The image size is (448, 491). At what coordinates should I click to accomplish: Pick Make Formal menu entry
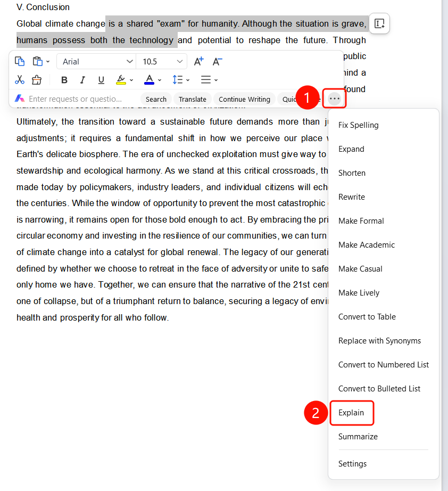click(x=361, y=221)
